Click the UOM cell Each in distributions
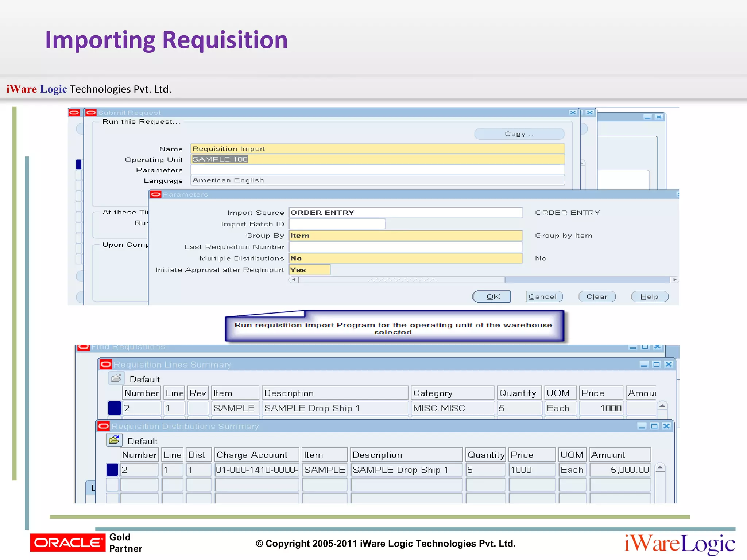747x560 pixels. point(572,470)
